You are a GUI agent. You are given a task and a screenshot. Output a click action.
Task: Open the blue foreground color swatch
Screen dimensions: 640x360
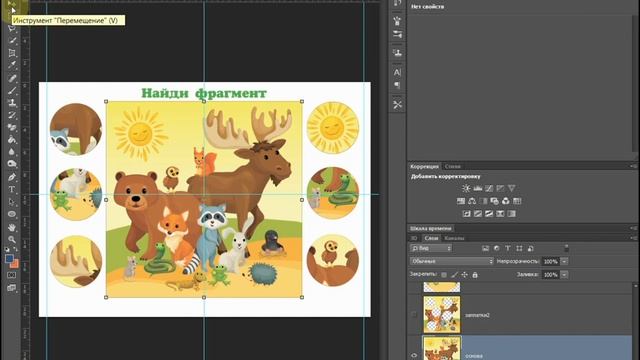[x=9, y=259]
